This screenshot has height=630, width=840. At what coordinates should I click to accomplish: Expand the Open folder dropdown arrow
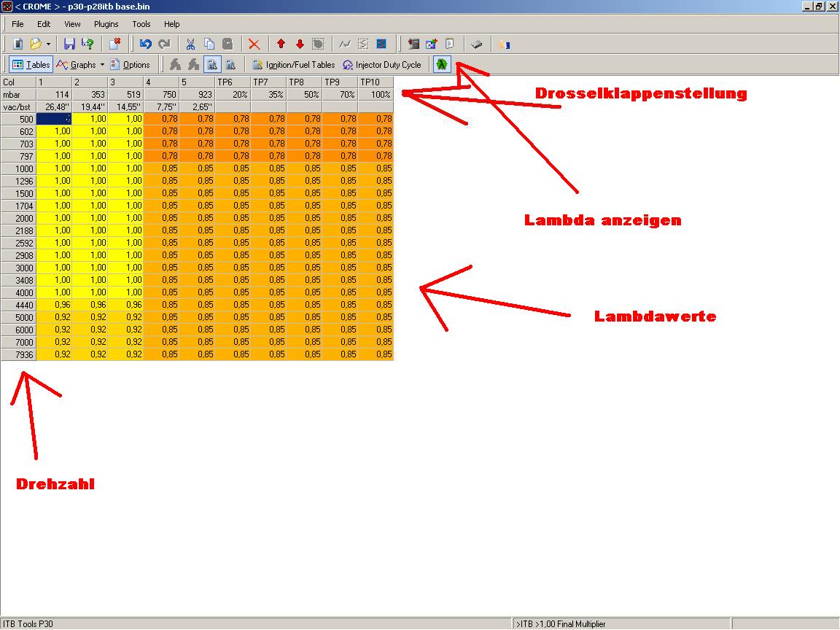(48, 44)
